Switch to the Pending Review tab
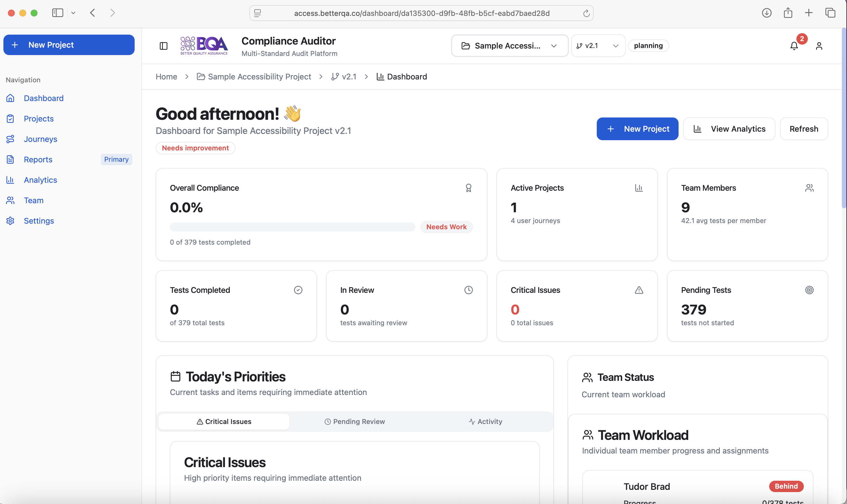 click(354, 421)
